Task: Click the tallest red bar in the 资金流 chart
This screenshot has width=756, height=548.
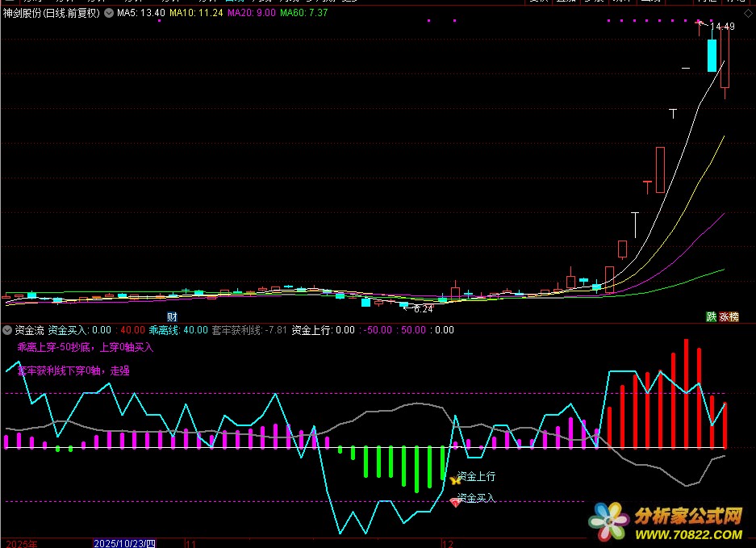Action: coord(686,394)
